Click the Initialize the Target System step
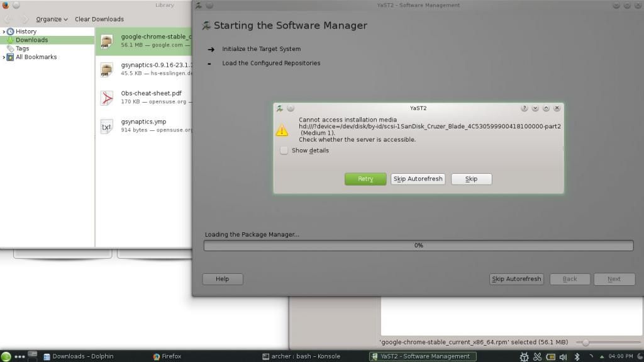This screenshot has height=362, width=644. point(261,49)
